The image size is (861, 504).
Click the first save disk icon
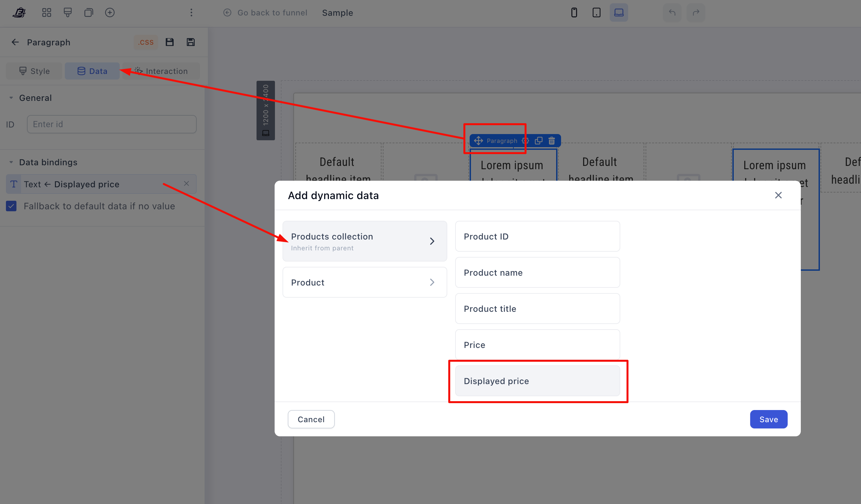click(170, 42)
